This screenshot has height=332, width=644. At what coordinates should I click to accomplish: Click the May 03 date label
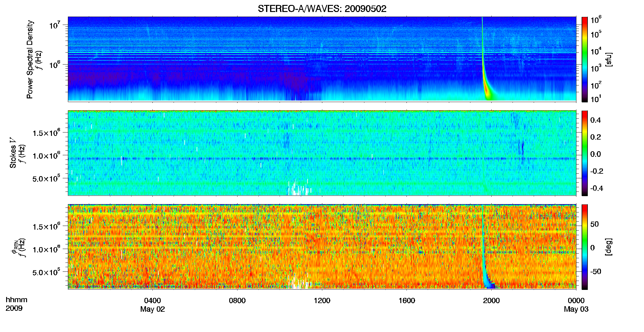tap(576, 309)
